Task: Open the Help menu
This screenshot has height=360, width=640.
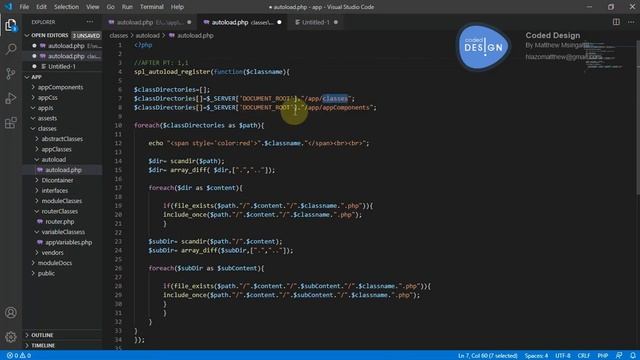Action: point(177,7)
